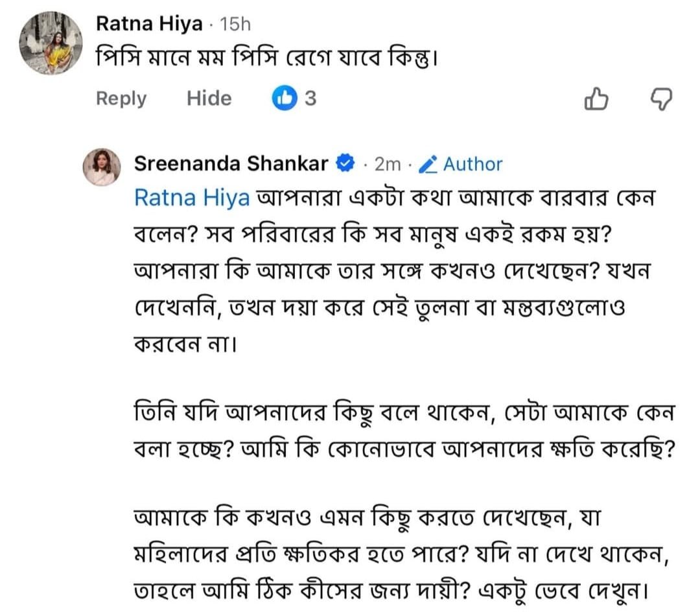This screenshot has height=612, width=700.
Task: Visit Sreenanda Shankar's profile name link
Action: (x=231, y=164)
